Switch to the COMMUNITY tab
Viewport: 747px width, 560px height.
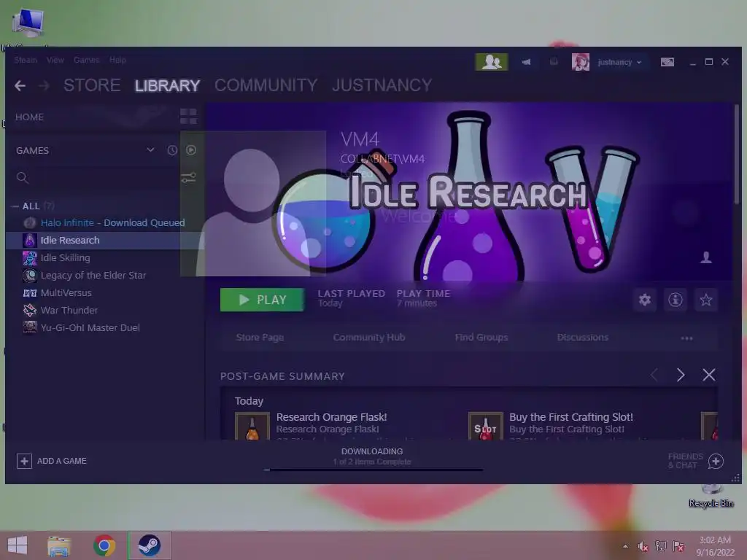click(266, 85)
